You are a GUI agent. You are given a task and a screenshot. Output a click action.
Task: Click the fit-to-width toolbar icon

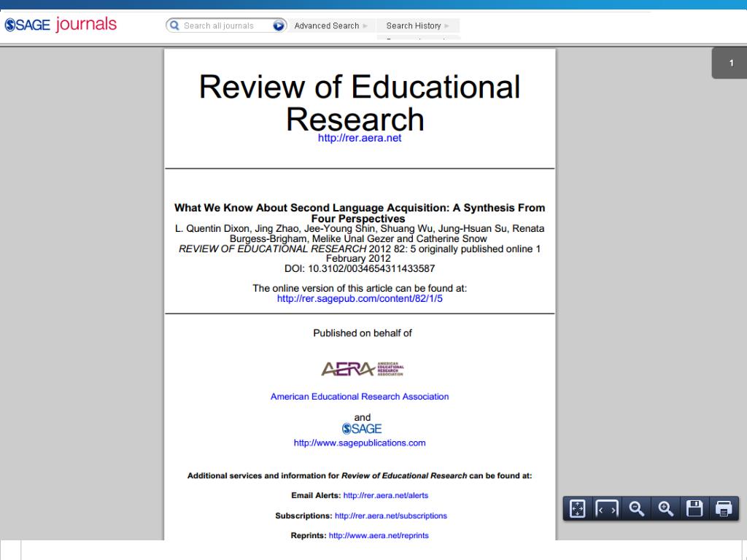coord(606,508)
